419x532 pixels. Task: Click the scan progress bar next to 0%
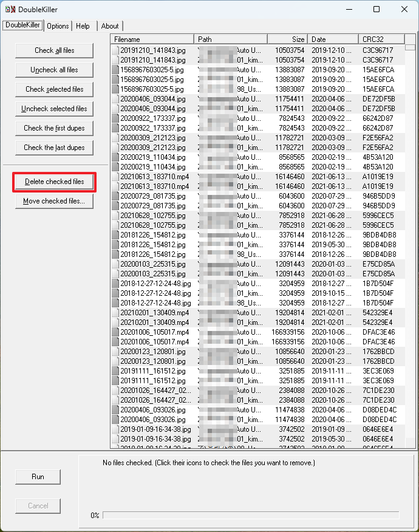click(x=251, y=515)
